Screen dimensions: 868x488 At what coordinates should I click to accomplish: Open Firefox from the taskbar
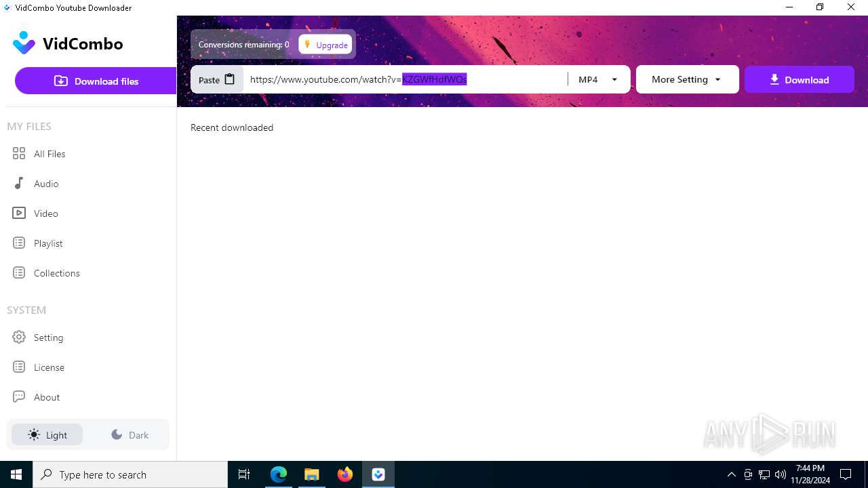coord(345,474)
